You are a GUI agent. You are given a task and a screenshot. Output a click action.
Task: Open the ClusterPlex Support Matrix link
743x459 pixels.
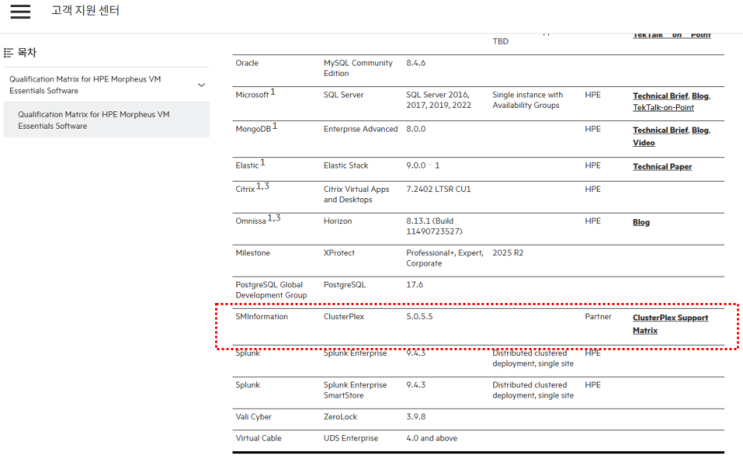pos(670,324)
